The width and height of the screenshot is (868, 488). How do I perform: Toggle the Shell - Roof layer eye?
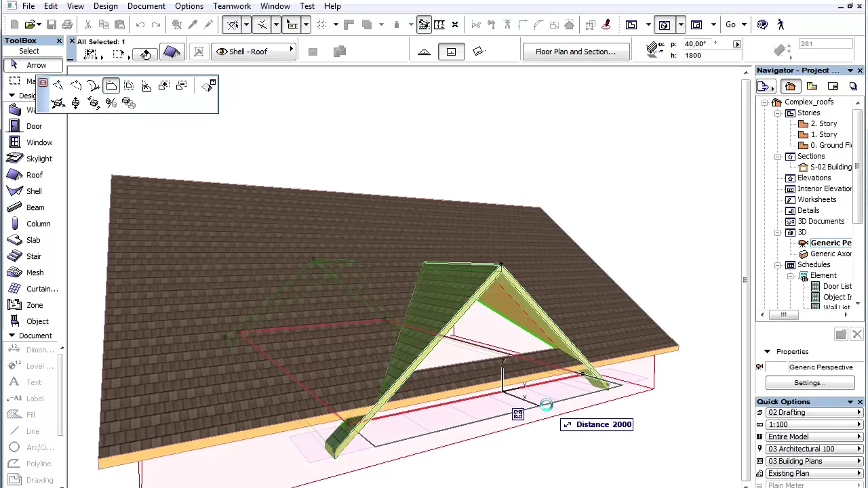point(222,52)
